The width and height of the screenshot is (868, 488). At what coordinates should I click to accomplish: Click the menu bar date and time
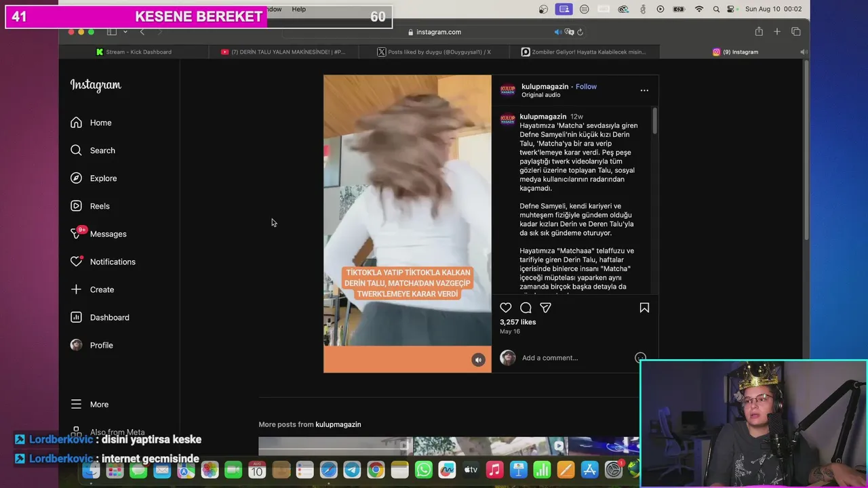point(773,9)
